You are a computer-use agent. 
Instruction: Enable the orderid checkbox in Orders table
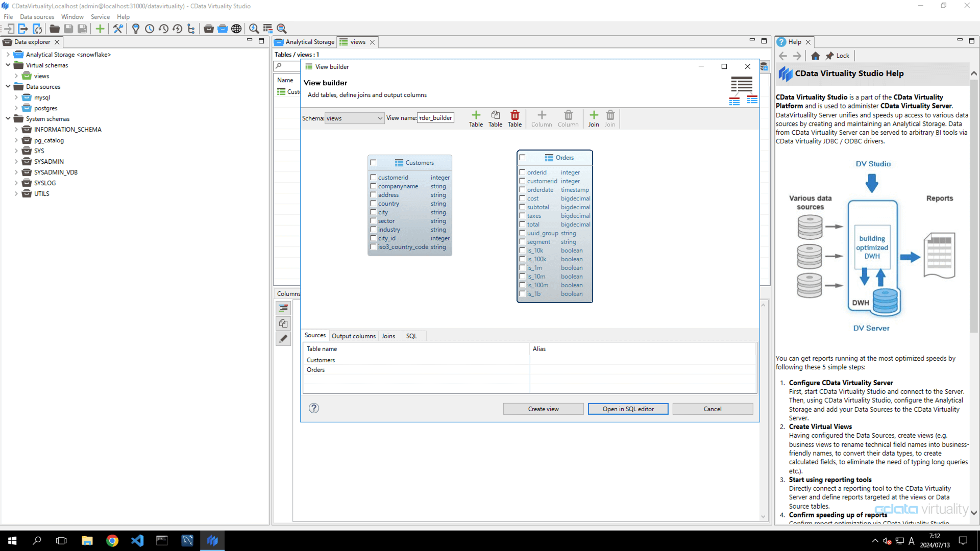tap(522, 172)
